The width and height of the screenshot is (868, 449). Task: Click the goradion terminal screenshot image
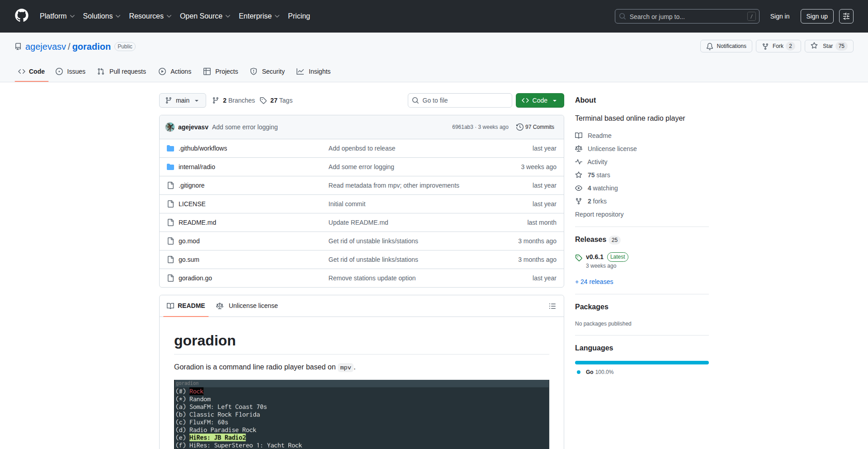[362, 414]
